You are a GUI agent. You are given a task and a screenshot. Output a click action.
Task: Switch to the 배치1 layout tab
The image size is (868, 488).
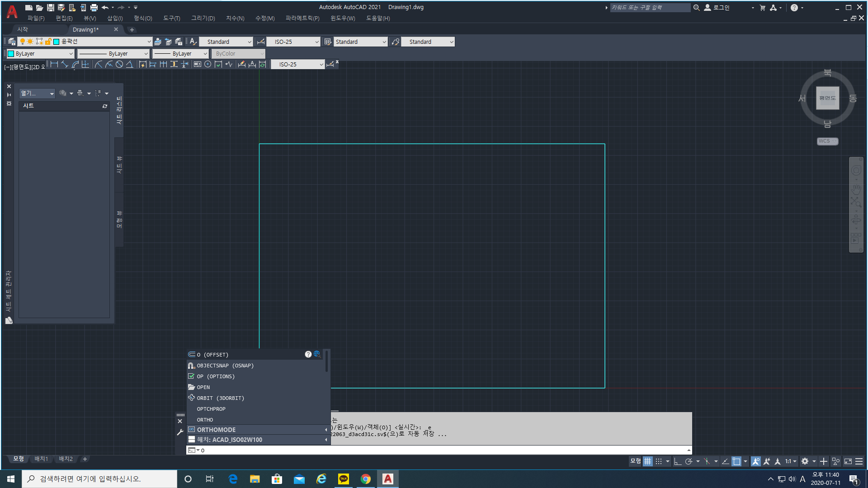click(41, 459)
